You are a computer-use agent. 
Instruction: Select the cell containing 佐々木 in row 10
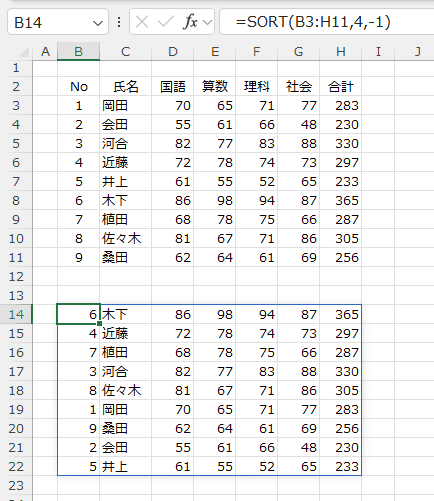point(125,238)
